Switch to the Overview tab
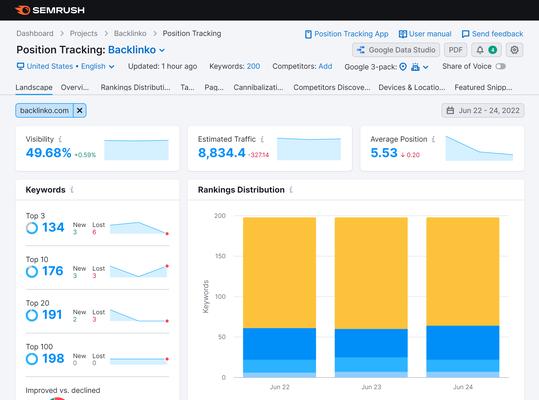This screenshot has height=400, width=539. point(74,87)
